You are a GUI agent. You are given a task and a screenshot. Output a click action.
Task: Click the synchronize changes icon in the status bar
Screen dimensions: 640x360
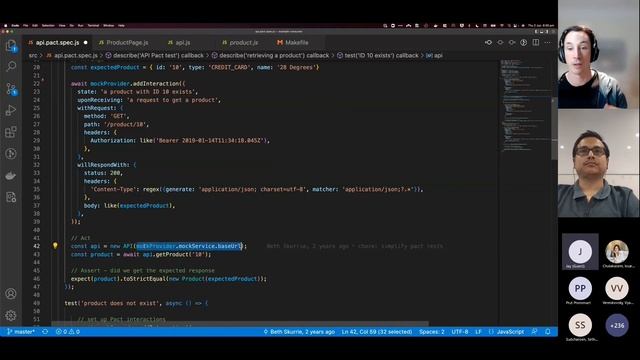click(45, 332)
